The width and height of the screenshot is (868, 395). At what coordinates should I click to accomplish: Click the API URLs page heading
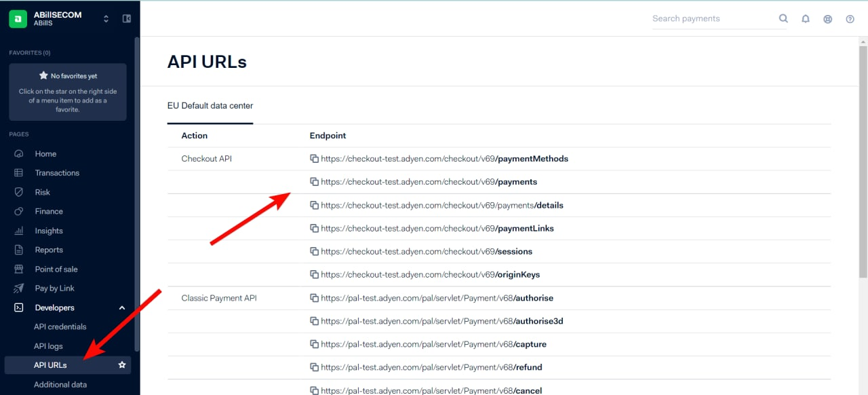[x=207, y=62]
